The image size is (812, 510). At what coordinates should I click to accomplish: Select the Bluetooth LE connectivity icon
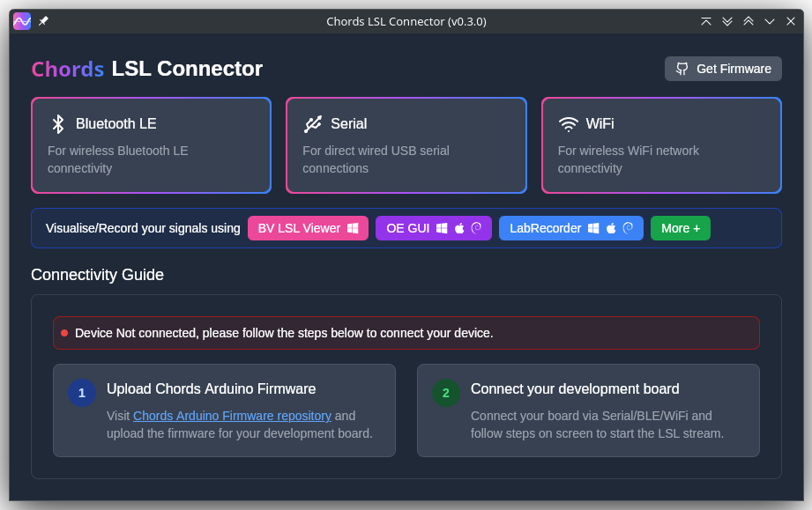click(56, 123)
